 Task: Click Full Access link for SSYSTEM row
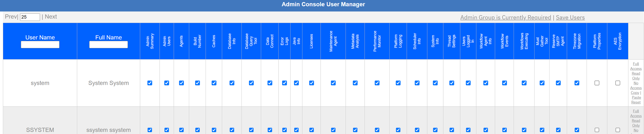636,113
